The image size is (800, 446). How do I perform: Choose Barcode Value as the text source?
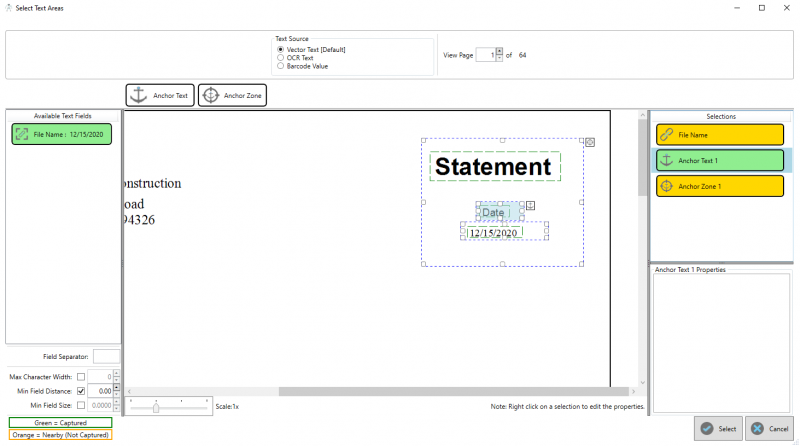coord(281,66)
